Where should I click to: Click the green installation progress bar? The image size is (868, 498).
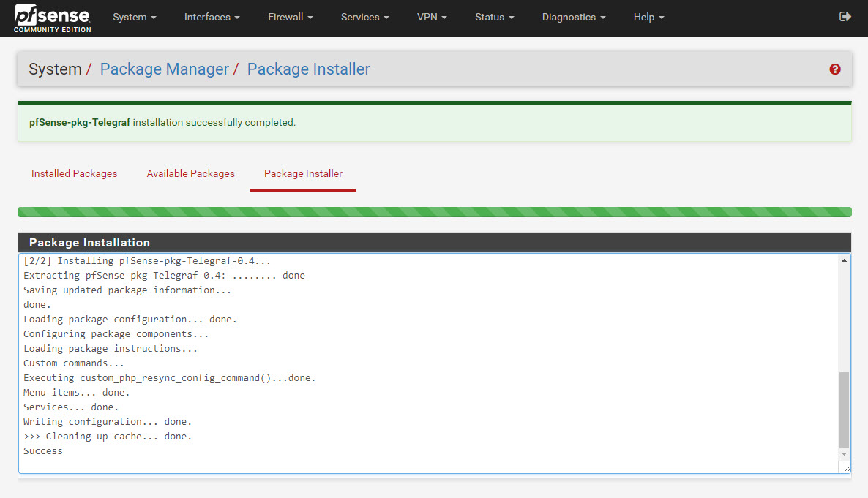pyautogui.click(x=435, y=212)
